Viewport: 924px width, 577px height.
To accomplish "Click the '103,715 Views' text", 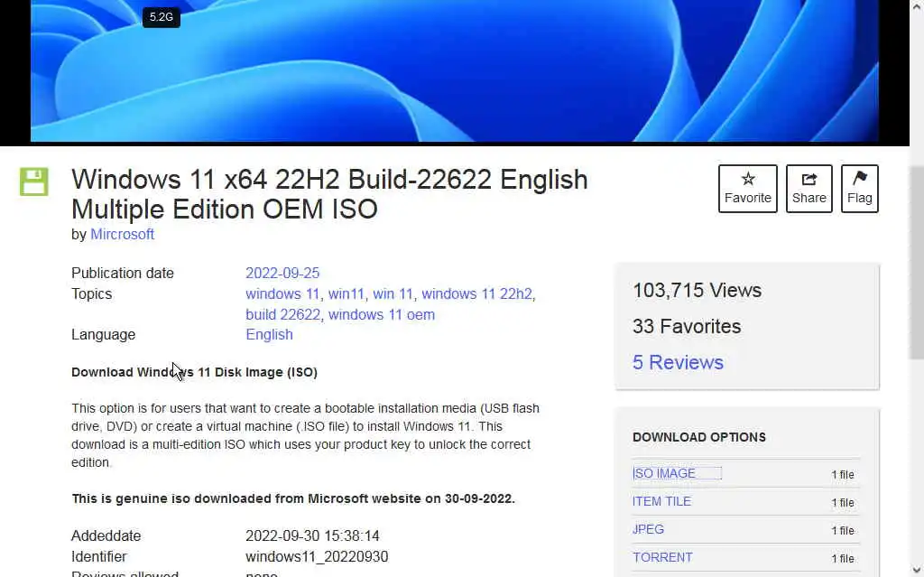I will (x=697, y=290).
